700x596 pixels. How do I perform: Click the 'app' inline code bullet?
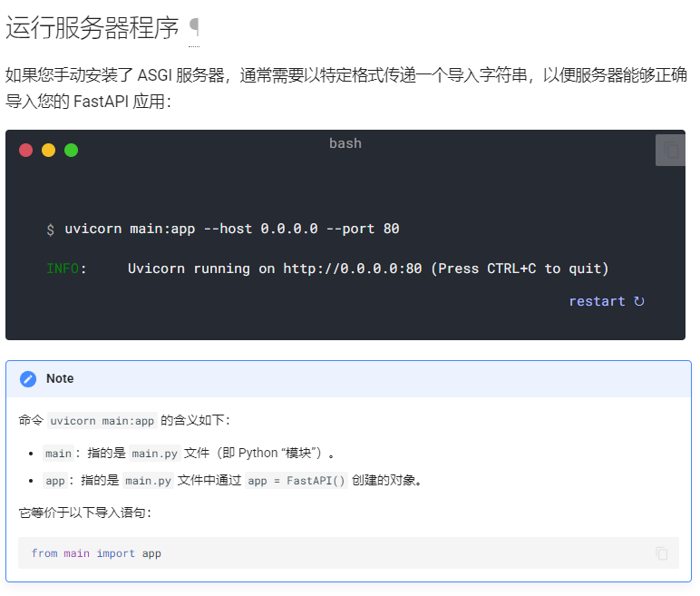pos(55,480)
